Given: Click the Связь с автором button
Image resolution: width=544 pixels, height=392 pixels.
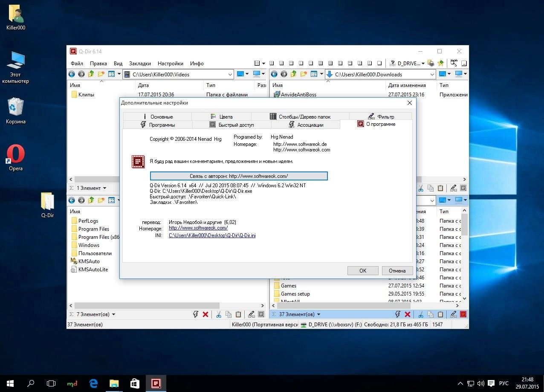Looking at the screenshot, I should 239,176.
